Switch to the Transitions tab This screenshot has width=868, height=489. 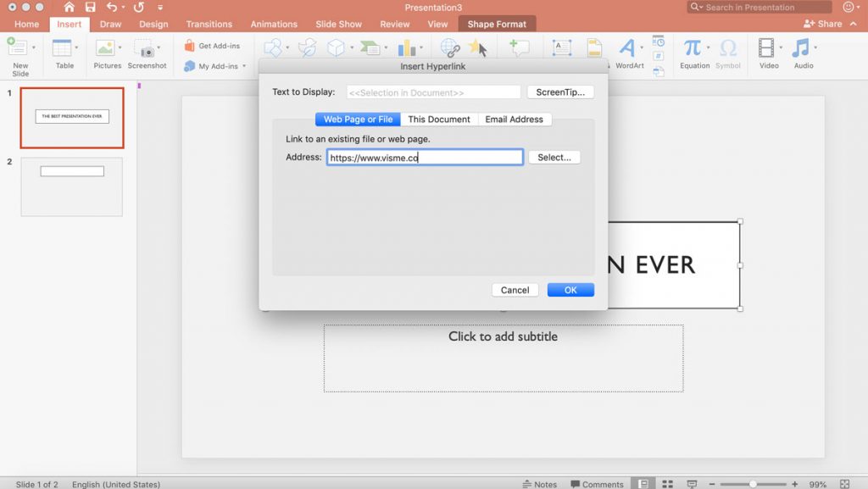click(209, 24)
